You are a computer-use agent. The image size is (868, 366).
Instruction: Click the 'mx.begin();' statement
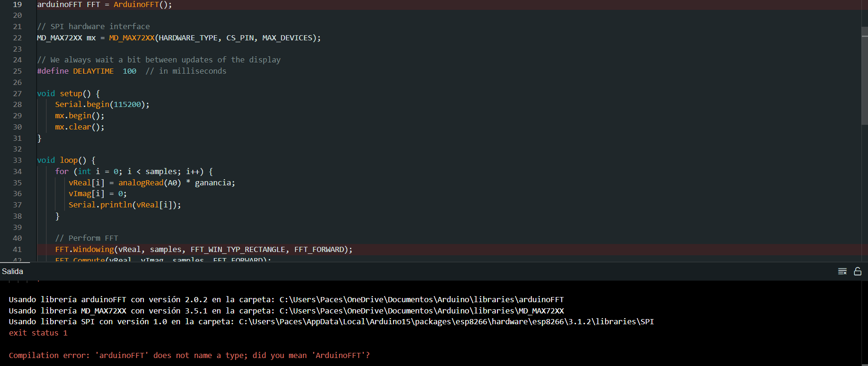[x=80, y=115]
